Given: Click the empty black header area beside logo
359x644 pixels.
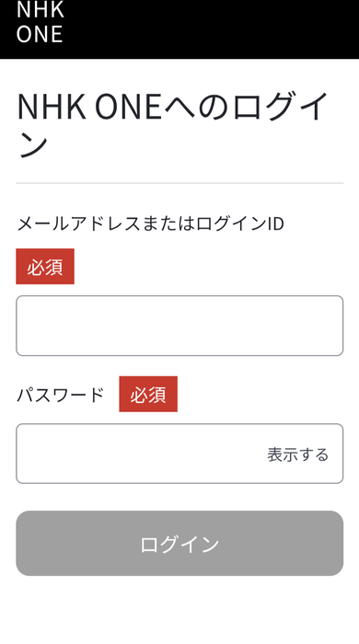Looking at the screenshot, I should click(x=212, y=29).
